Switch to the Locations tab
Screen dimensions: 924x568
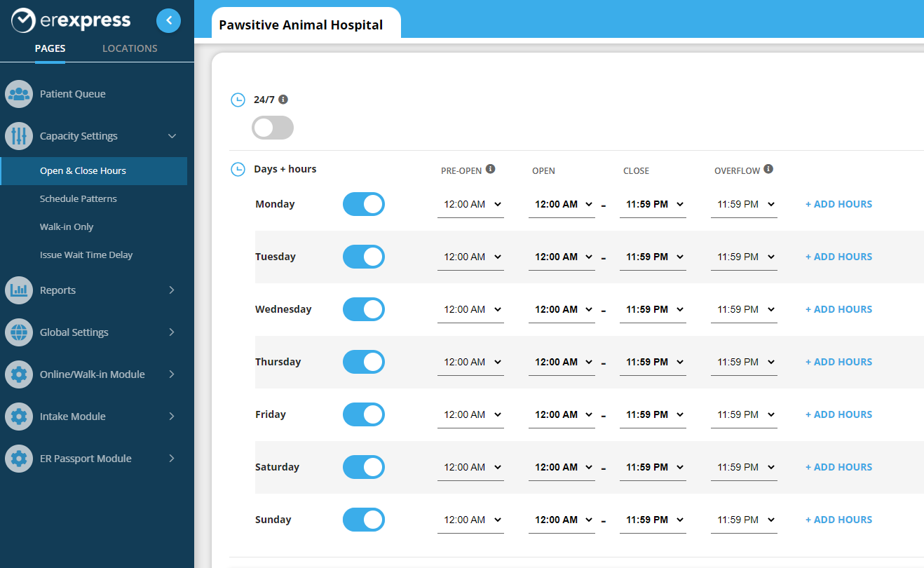coord(130,48)
